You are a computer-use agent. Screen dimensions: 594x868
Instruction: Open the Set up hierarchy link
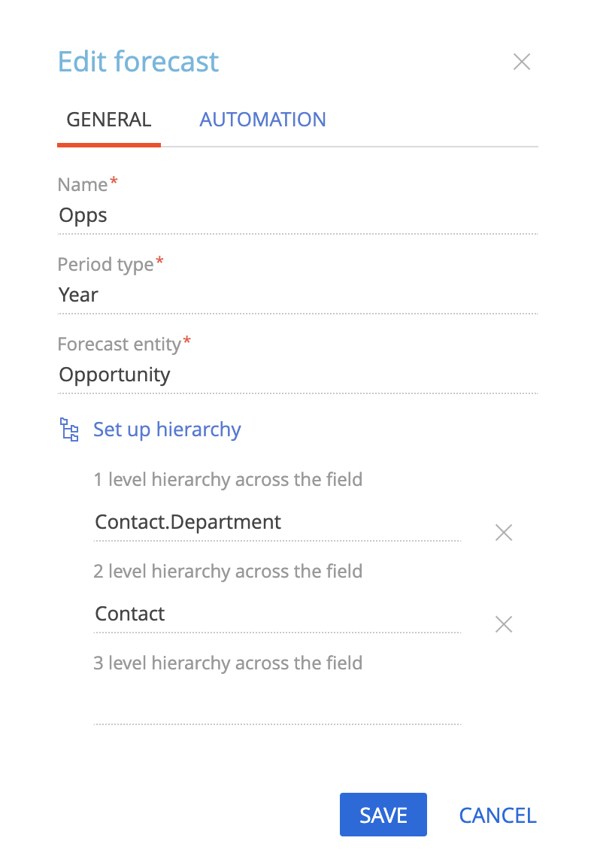click(167, 429)
